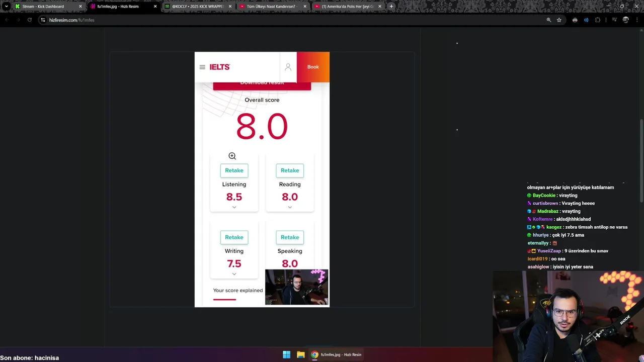Close the Stream - Kick Dashboard tab
The image size is (644, 362).
80,7
